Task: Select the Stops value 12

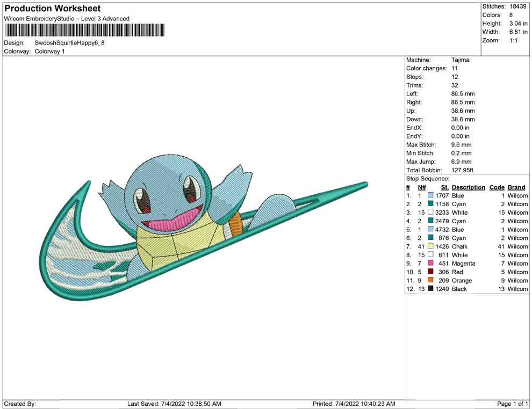Action: click(x=455, y=77)
